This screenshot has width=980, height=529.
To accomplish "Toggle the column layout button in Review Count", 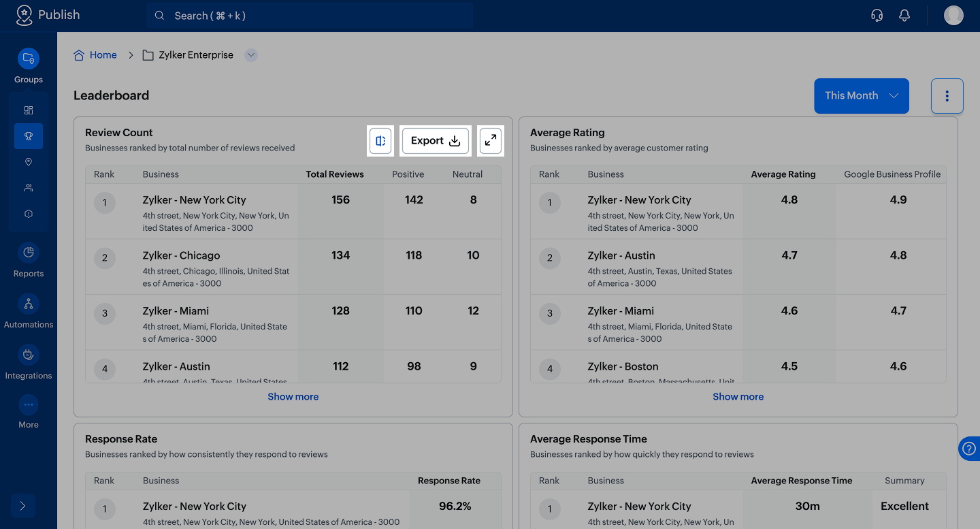I will point(380,141).
